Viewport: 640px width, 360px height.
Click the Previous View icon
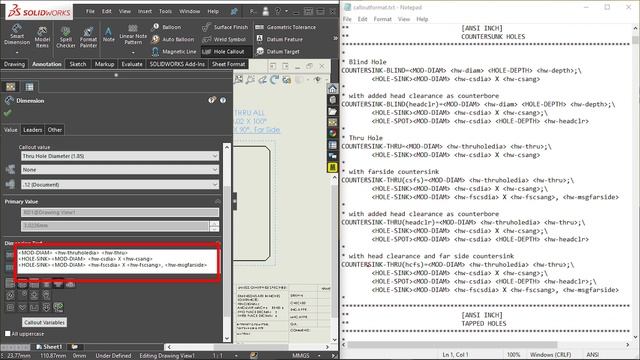click(262, 80)
